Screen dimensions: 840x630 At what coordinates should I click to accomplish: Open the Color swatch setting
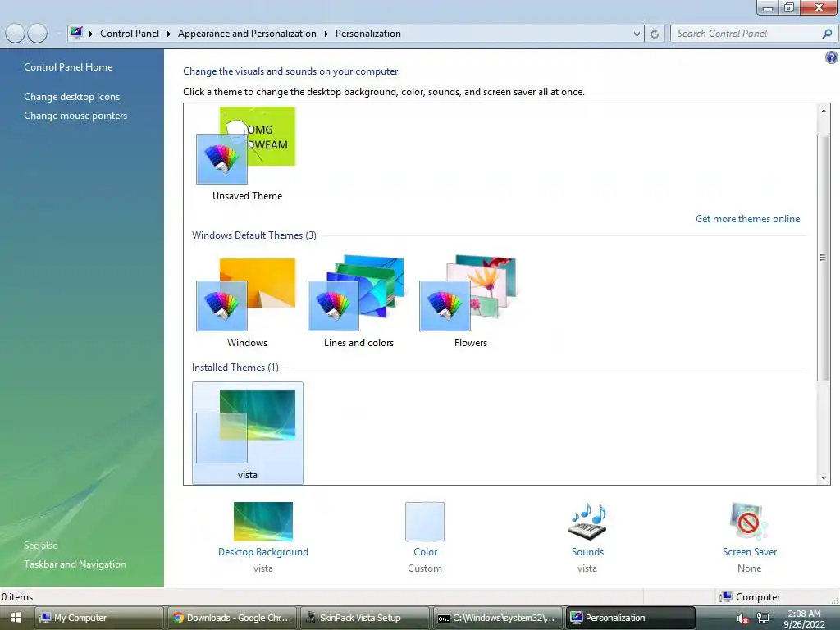pyautogui.click(x=425, y=521)
